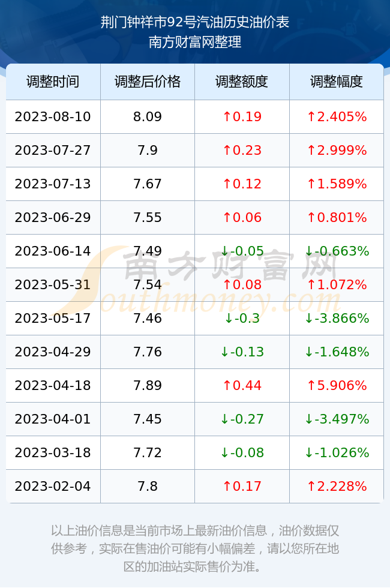The height and width of the screenshot is (588, 390).
Task: Click the 调整后价格 column header
Action: [148, 82]
